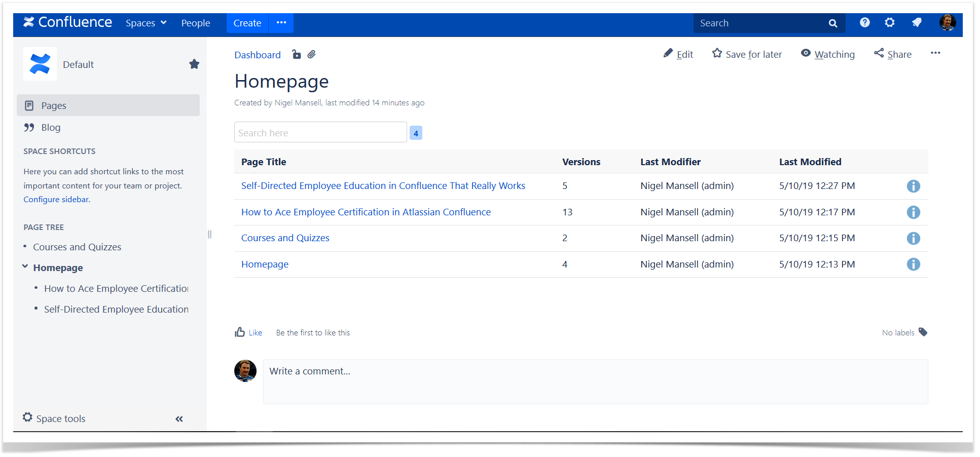Click the labels tag icon

(923, 332)
